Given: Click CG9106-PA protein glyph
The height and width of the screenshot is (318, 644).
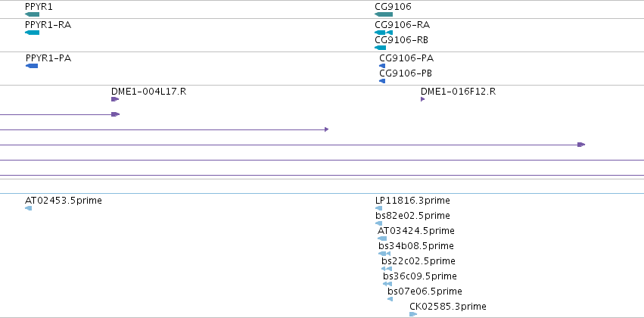Looking at the screenshot, I should pos(382,66).
